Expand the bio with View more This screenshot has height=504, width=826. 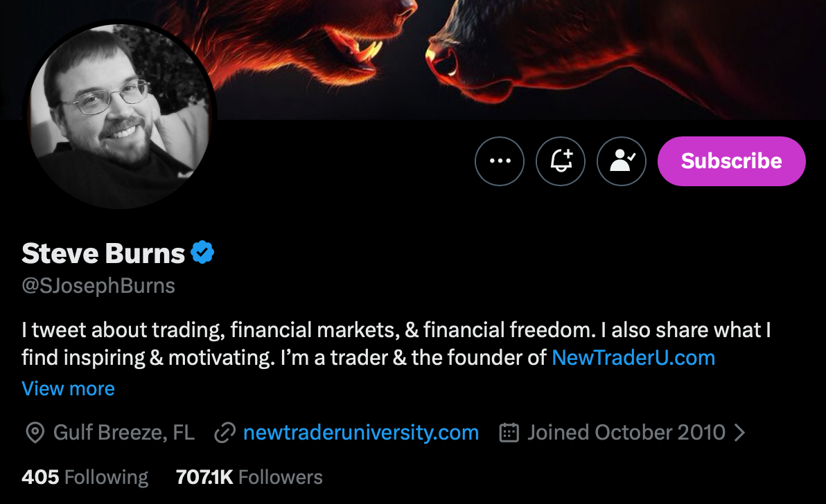pyautogui.click(x=68, y=388)
